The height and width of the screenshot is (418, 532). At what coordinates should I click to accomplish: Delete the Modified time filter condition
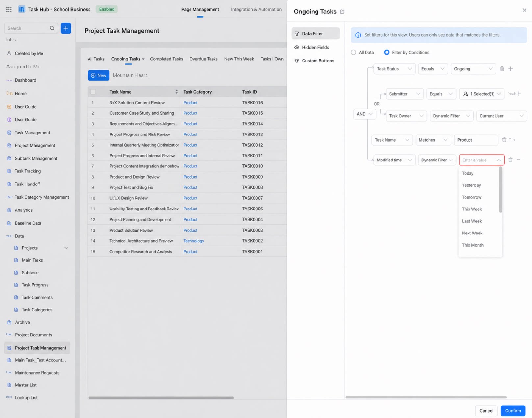[510, 160]
